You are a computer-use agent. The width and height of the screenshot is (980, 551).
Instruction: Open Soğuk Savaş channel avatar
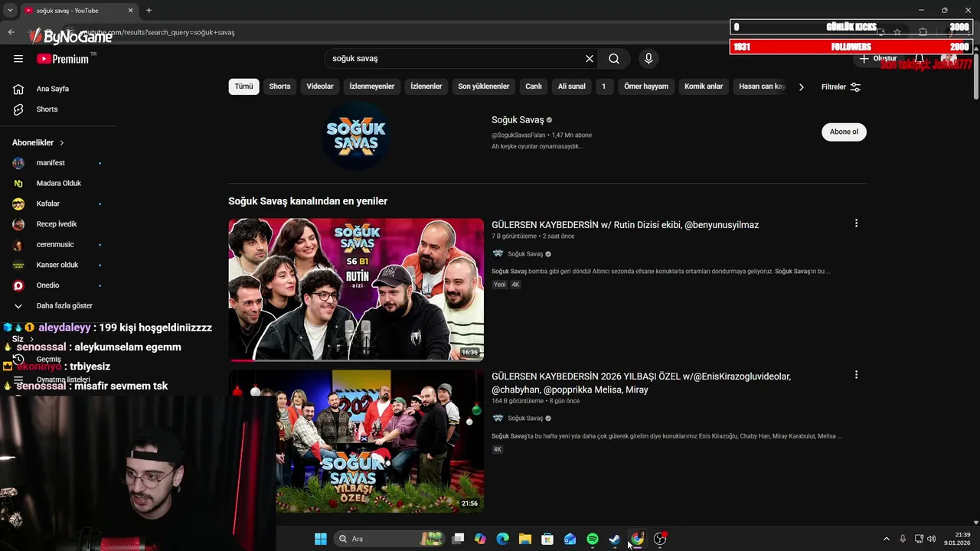[356, 135]
